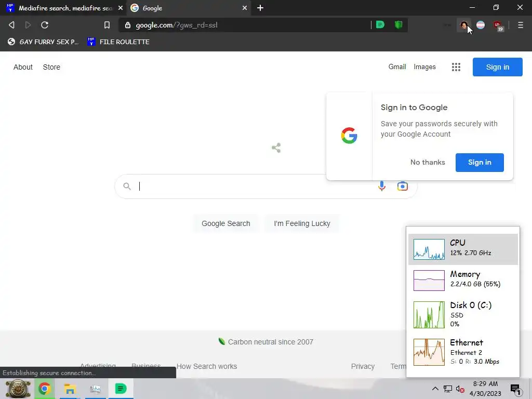
Task: Click the striped flag extension icon
Action: 481,25
